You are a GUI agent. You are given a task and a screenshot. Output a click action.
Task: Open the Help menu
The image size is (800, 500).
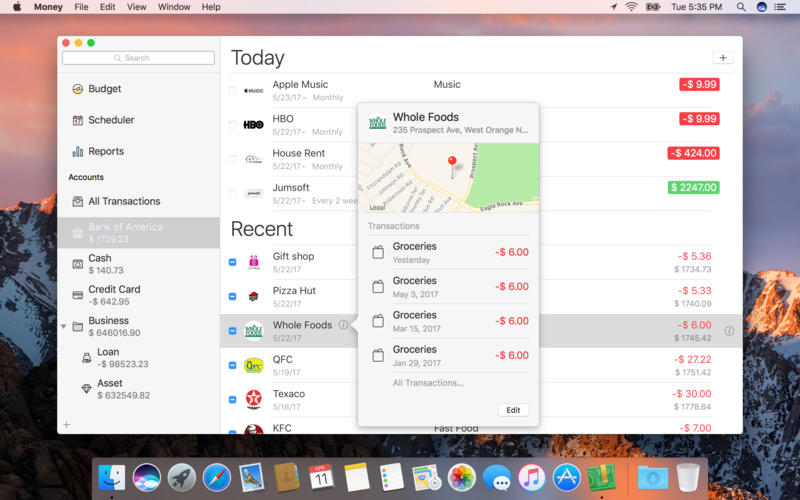(211, 7)
